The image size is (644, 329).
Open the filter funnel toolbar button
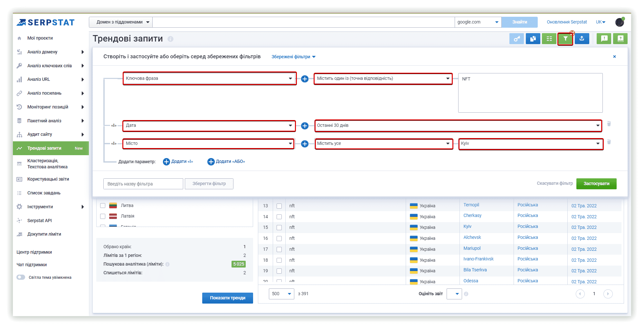point(565,39)
